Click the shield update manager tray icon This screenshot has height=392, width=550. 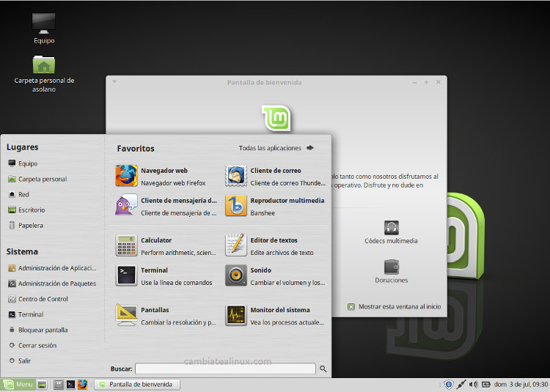pos(448,385)
